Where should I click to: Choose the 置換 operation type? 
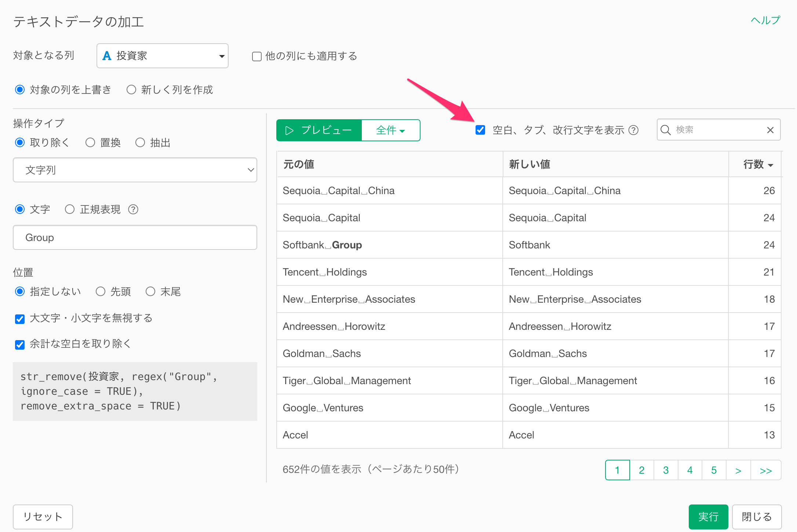click(90, 142)
